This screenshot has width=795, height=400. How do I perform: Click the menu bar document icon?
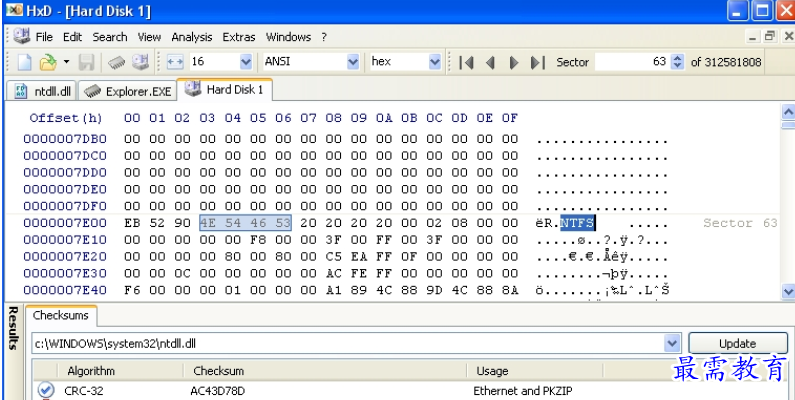tap(22, 36)
